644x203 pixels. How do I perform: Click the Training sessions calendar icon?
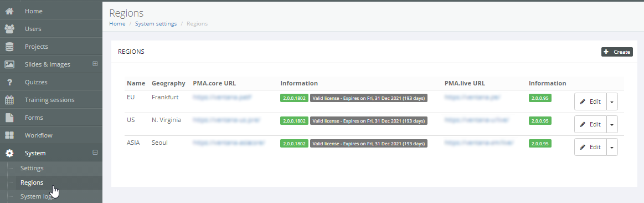[x=9, y=100]
